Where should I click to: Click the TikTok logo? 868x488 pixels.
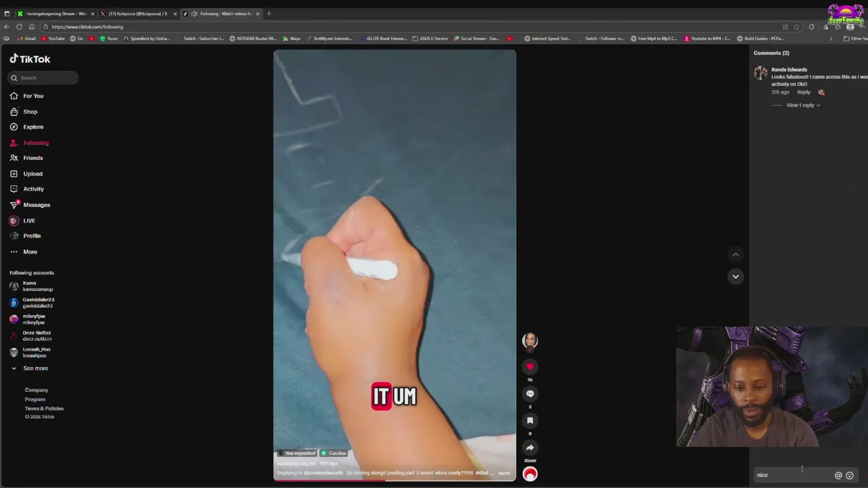[30, 59]
